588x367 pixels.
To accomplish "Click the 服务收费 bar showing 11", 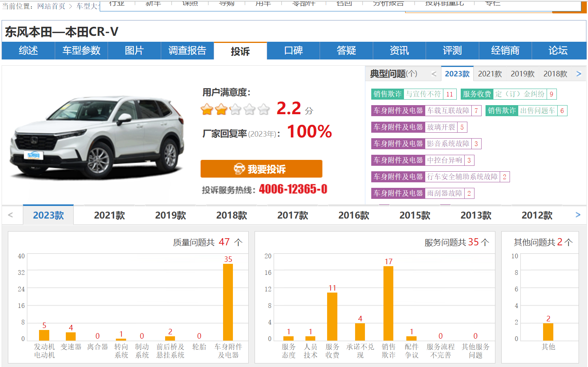I will [x=332, y=317].
